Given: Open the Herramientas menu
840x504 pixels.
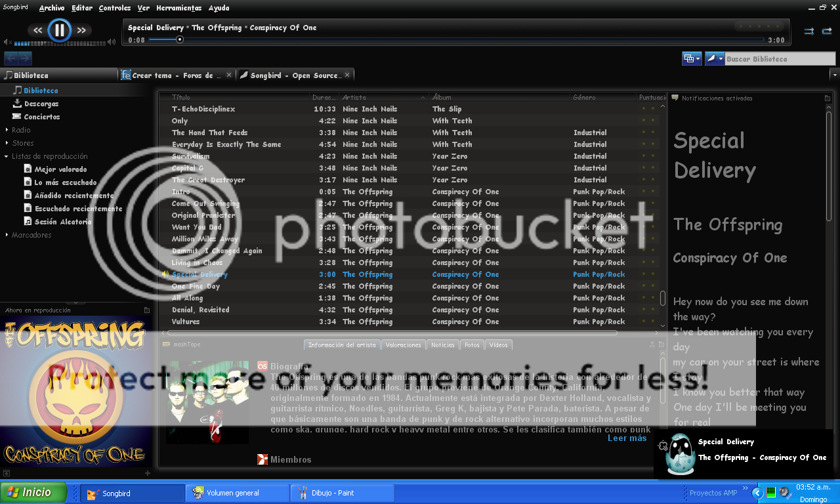Looking at the screenshot, I should point(179,8).
